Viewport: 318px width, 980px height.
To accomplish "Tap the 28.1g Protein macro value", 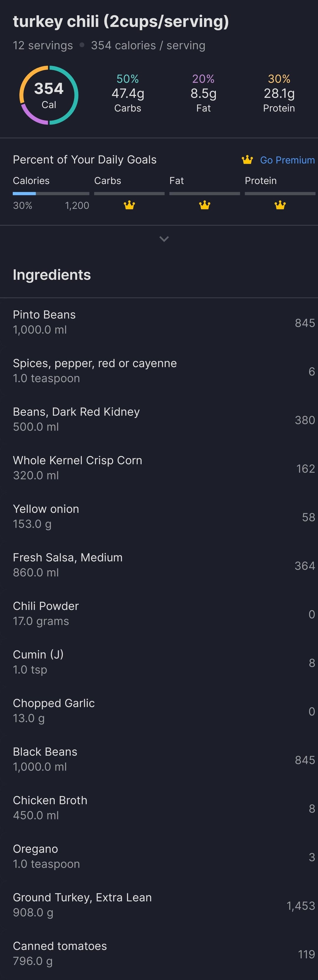I will coord(279,94).
